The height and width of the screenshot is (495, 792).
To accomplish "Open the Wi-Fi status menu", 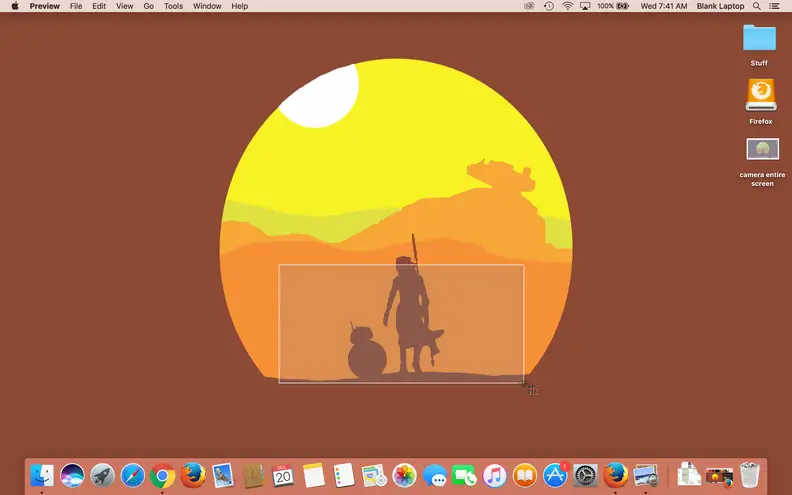I will tap(568, 6).
